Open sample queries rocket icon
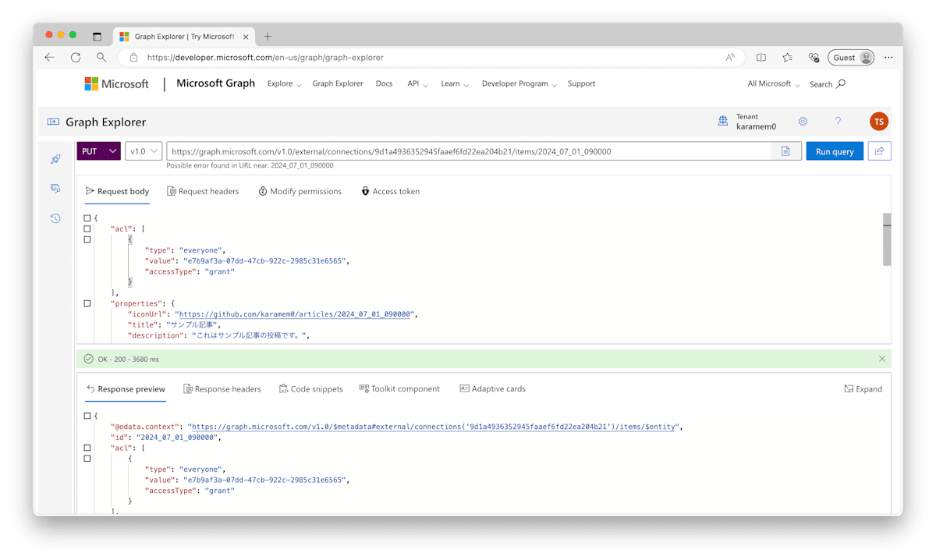The height and width of the screenshot is (560, 936). [x=55, y=159]
